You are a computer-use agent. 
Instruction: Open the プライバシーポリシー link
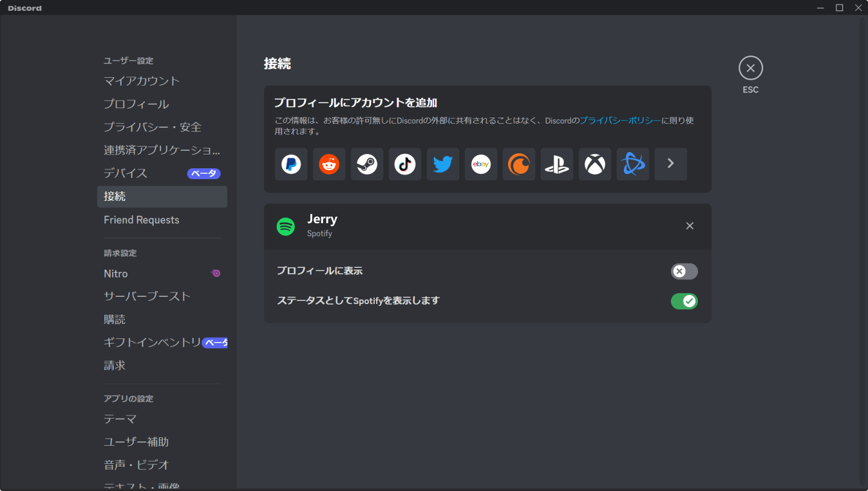[x=620, y=121]
